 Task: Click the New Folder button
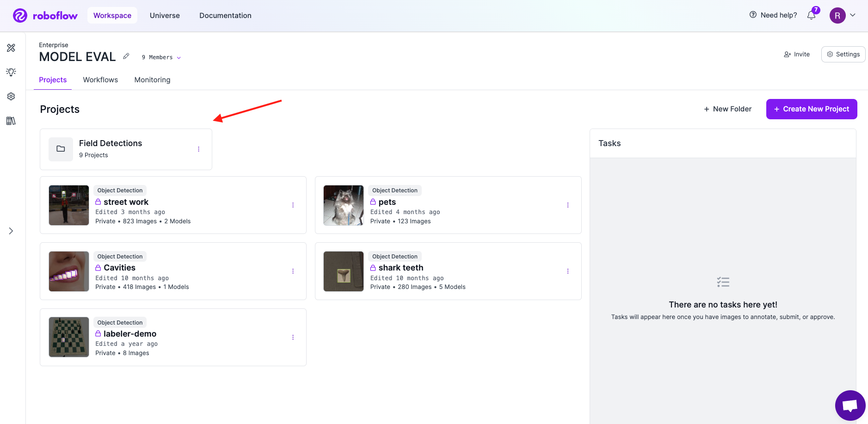click(727, 109)
